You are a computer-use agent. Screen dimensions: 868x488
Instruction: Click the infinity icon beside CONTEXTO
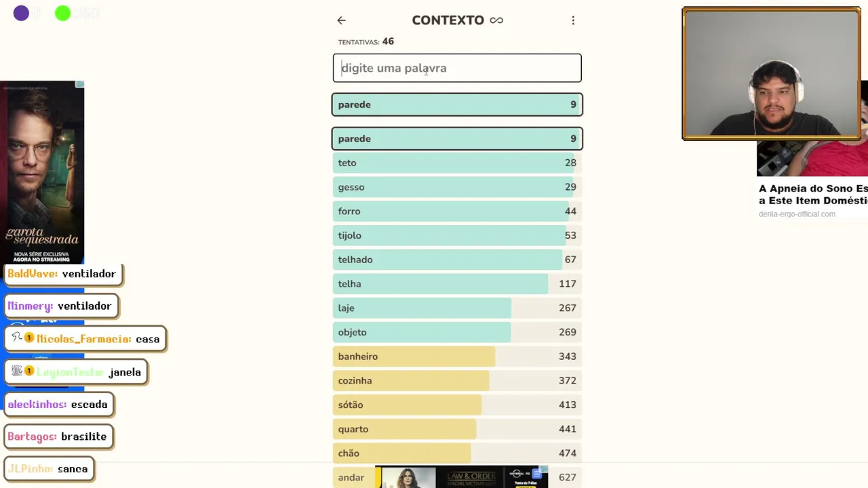[x=496, y=20]
